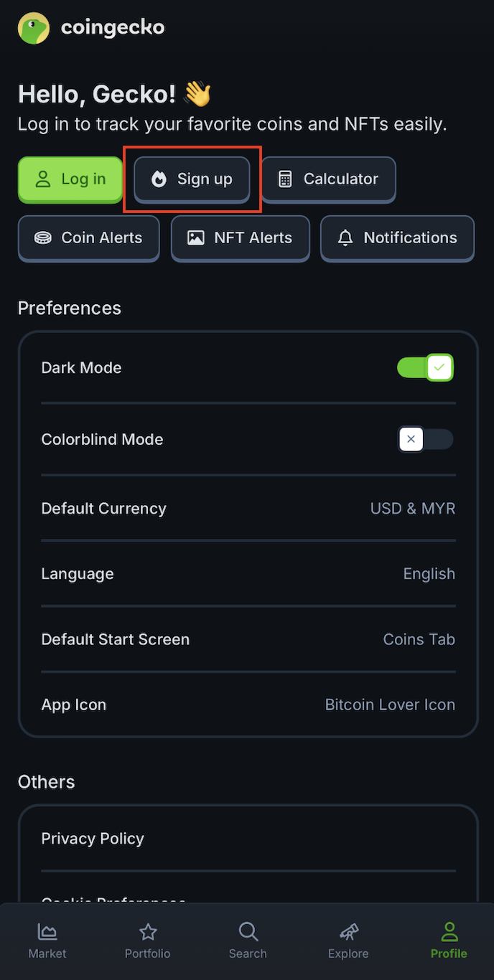
Task: Toggle the flame icon on Sign up
Action: point(159,179)
